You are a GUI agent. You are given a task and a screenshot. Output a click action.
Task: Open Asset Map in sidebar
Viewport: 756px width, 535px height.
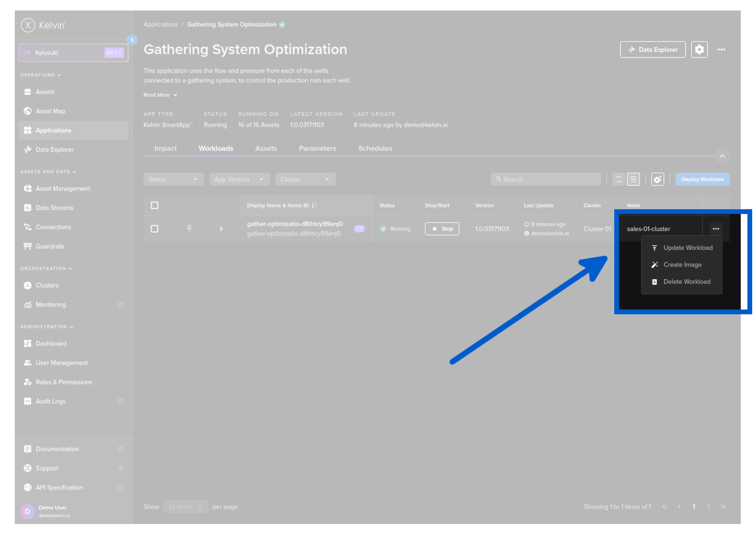50,111
